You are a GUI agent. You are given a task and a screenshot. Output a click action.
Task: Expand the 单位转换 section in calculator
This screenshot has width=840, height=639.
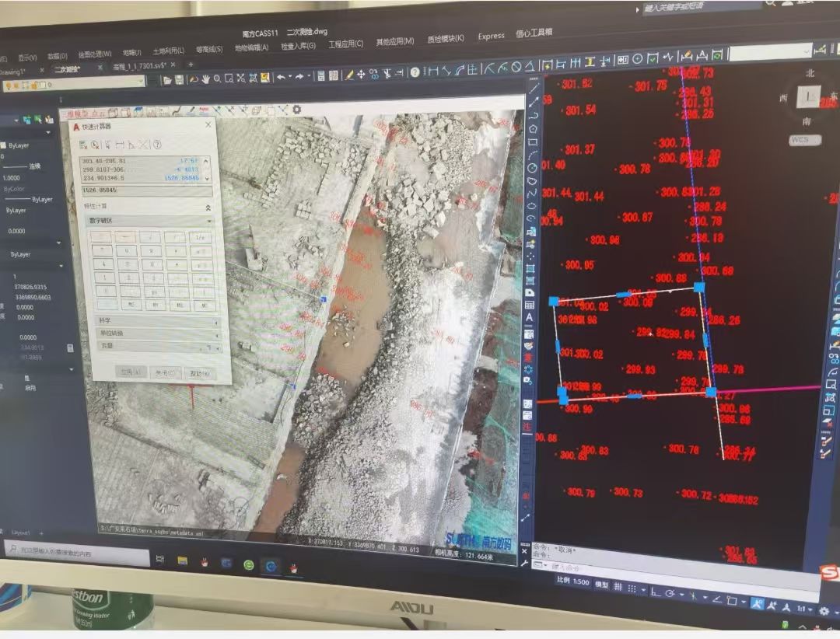pyautogui.click(x=159, y=333)
